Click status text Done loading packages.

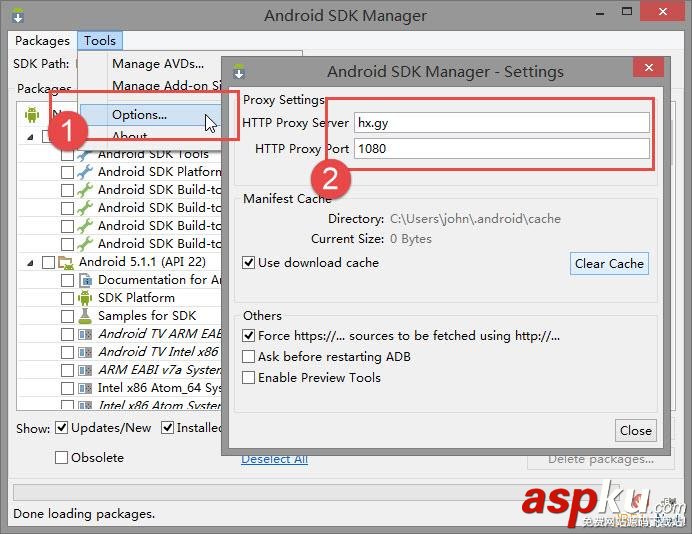[x=84, y=514]
